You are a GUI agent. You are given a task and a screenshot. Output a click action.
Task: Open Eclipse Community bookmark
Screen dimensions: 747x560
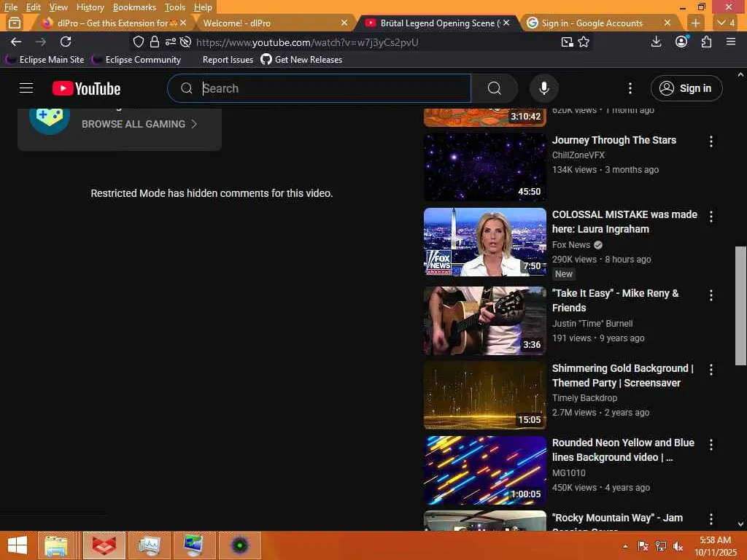click(137, 60)
